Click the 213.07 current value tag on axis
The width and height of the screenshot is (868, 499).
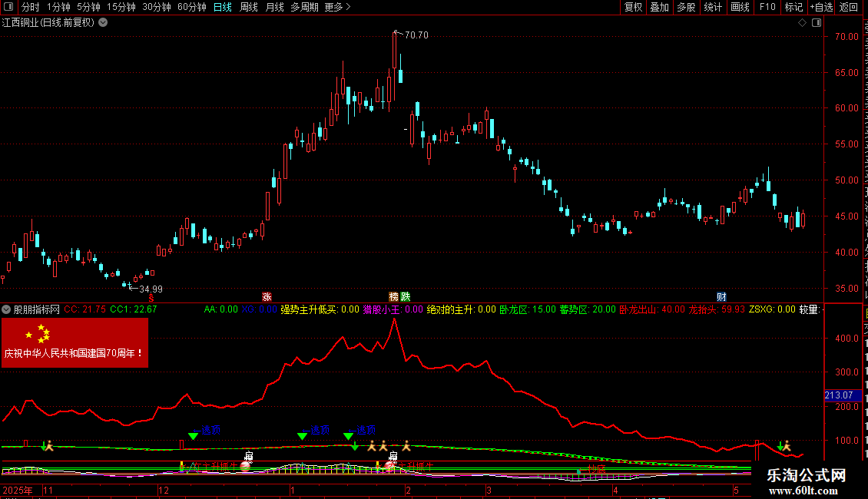click(x=843, y=395)
